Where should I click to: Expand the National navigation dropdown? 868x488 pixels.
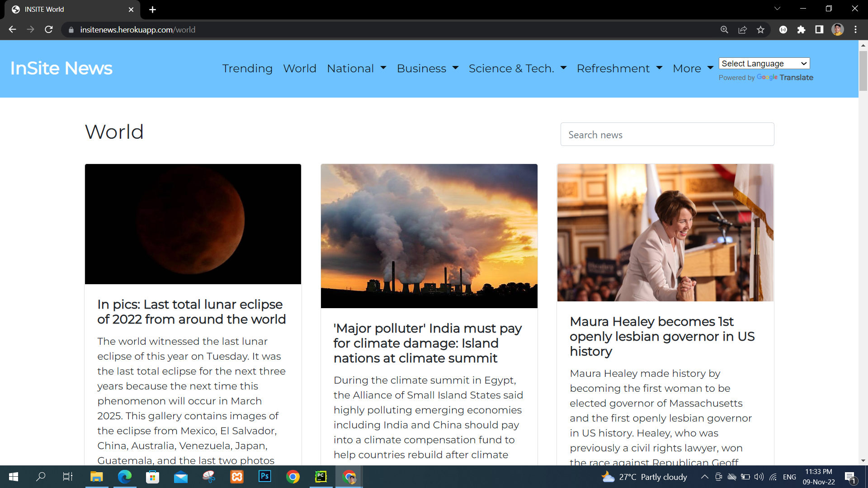click(357, 68)
